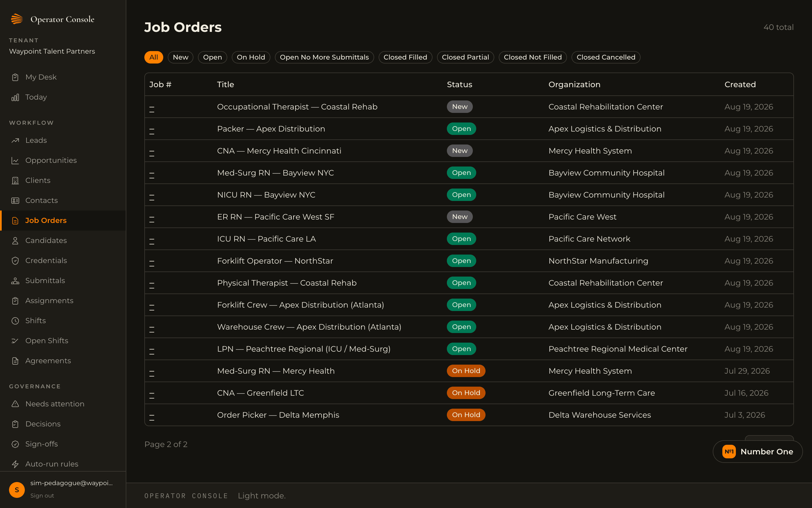Image resolution: width=812 pixels, height=508 pixels.
Task: Open the Number One assistant button
Action: 757,452
